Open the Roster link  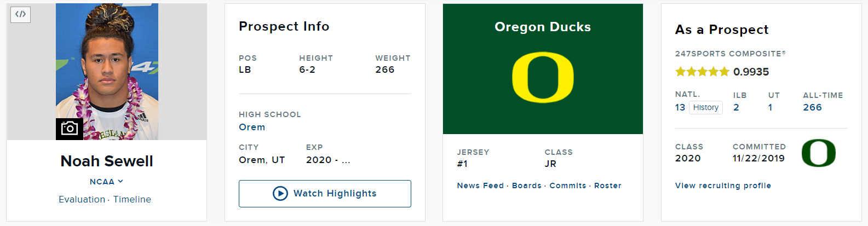point(608,186)
